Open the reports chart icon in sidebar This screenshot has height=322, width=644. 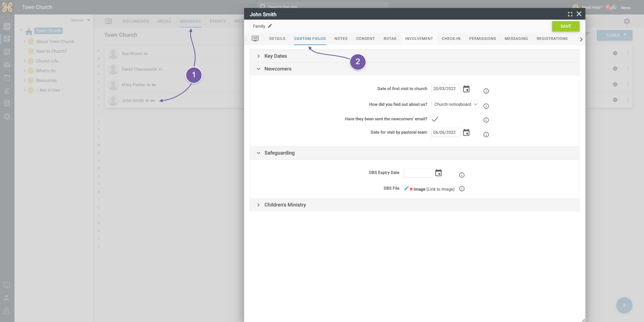[x=7, y=103]
